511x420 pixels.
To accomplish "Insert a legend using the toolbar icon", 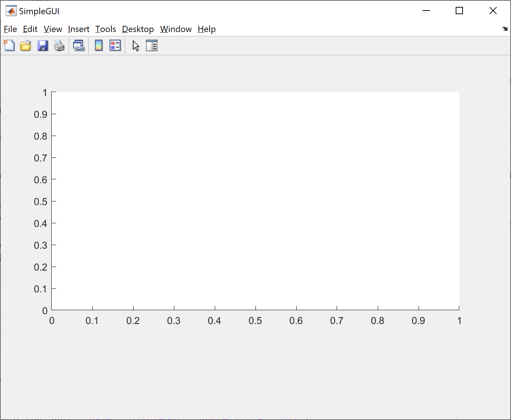I will coord(115,45).
